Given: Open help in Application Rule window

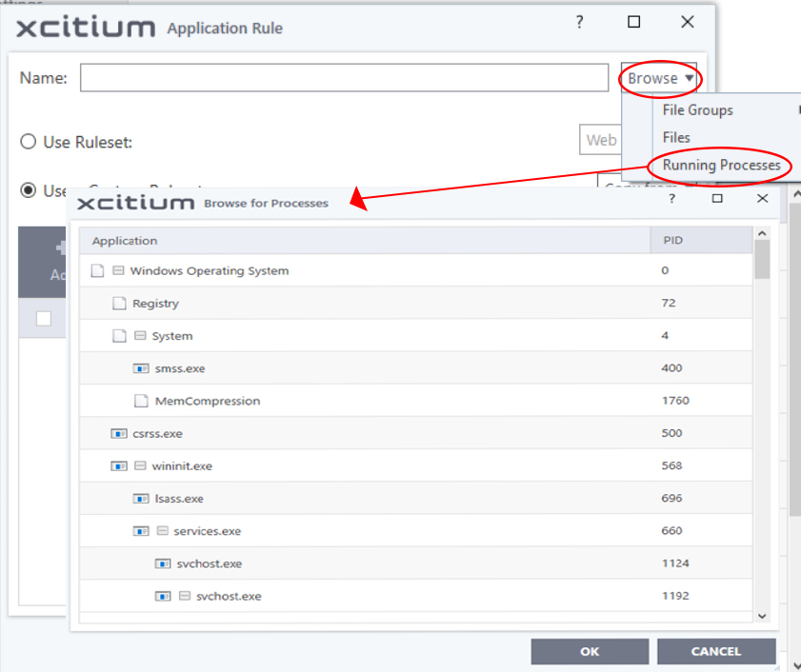Looking at the screenshot, I should pos(579,22).
